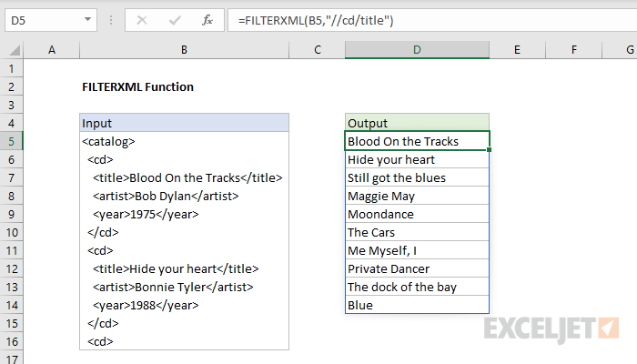Open the Name Box dropdown arrow
The height and width of the screenshot is (364, 637).
click(x=87, y=19)
